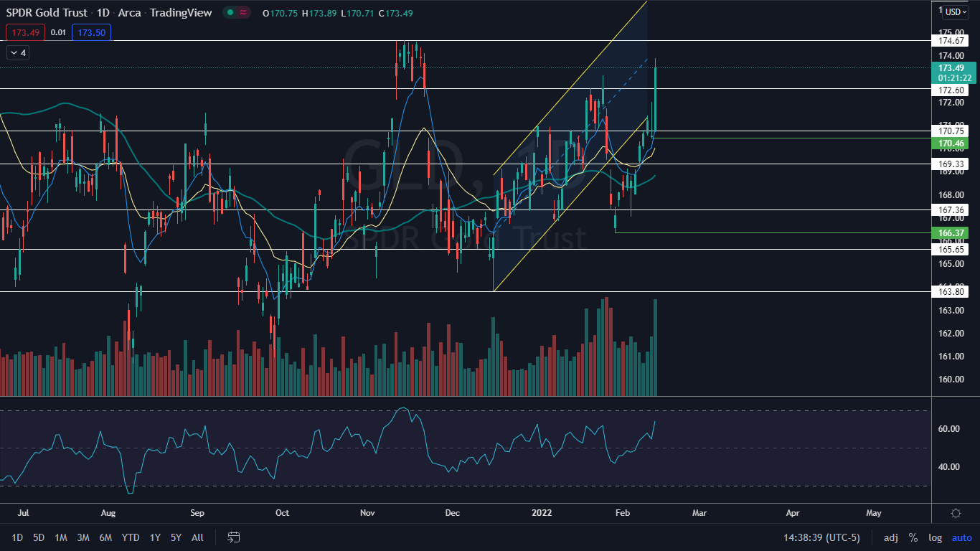
Task: Select the 1M time range
Action: point(61,537)
